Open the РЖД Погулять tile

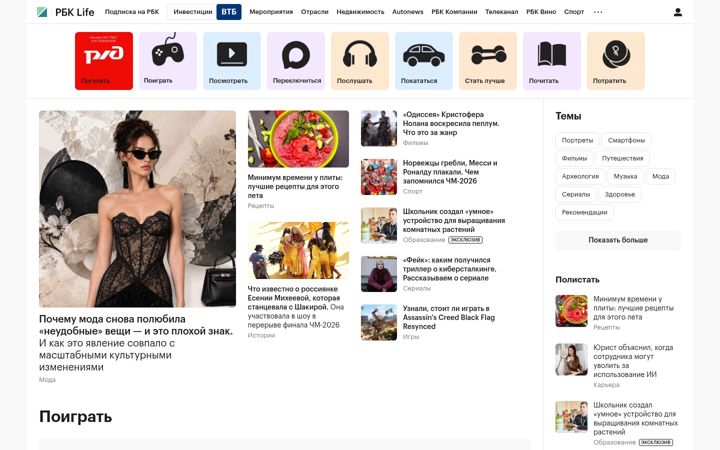tap(104, 61)
